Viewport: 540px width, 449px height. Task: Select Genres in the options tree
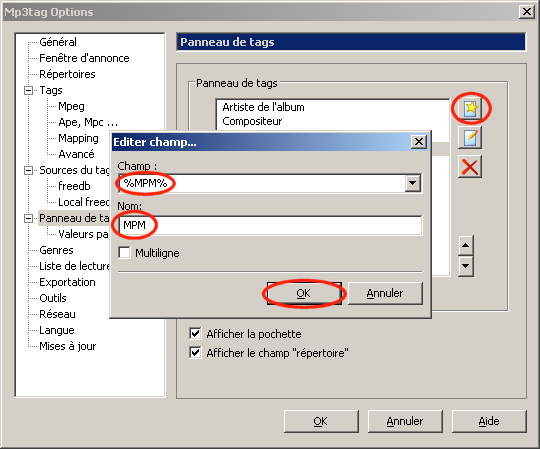[x=56, y=250]
